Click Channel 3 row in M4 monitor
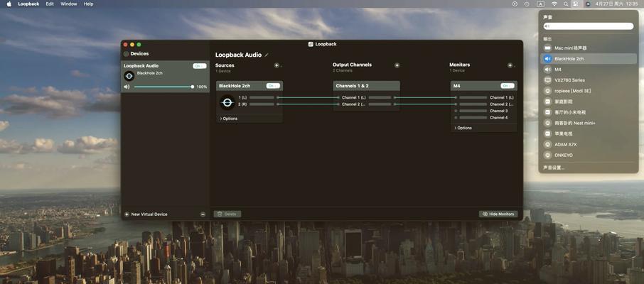Viewport: 644px width, 284px height. (x=484, y=111)
